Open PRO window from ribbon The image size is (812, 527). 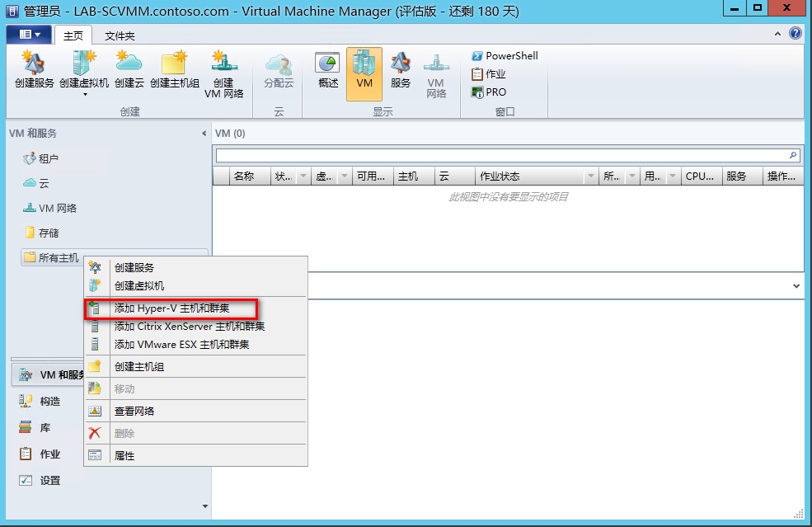pos(488,92)
